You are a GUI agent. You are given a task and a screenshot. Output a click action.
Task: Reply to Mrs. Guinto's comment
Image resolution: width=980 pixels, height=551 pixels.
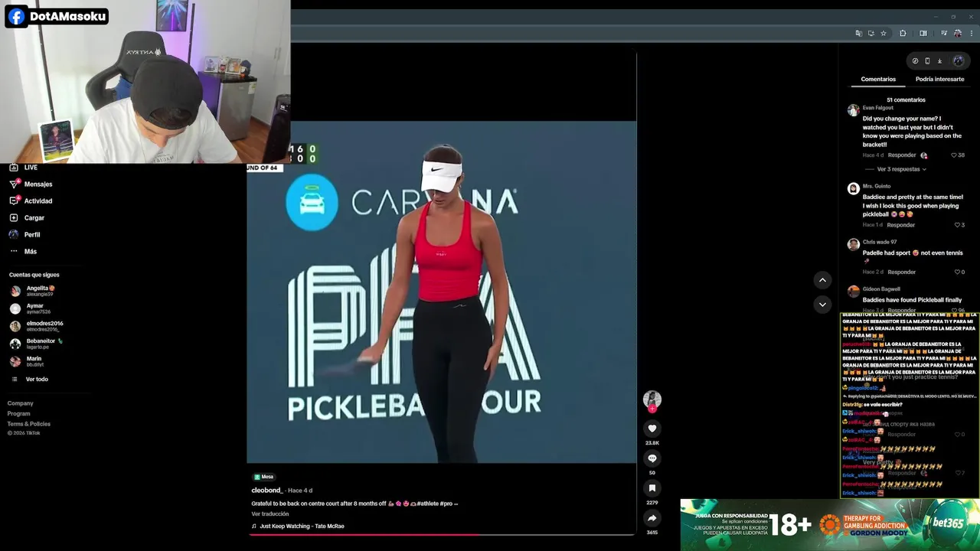point(901,225)
